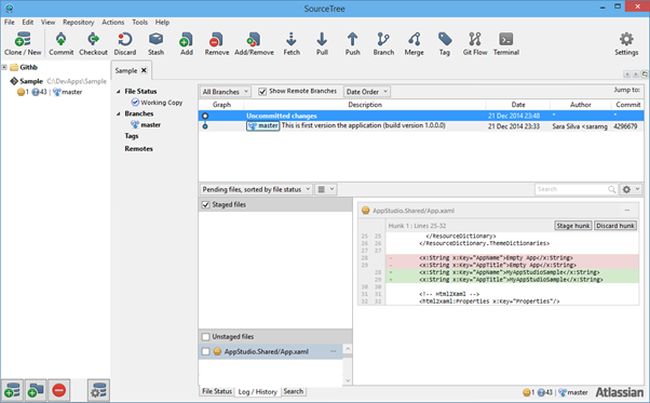This screenshot has width=650, height=403.
Task: Check the Staged files checkbox
Action: pos(206,205)
